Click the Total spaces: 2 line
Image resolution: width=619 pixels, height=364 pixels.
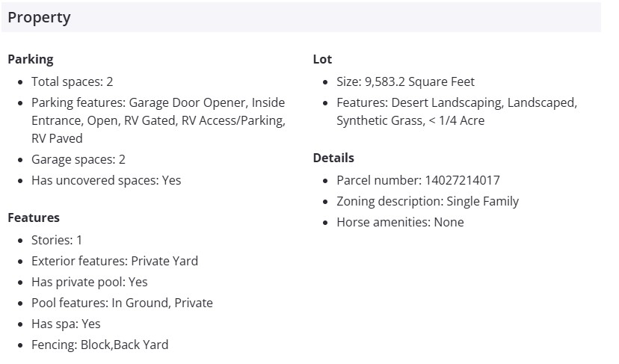pos(72,81)
